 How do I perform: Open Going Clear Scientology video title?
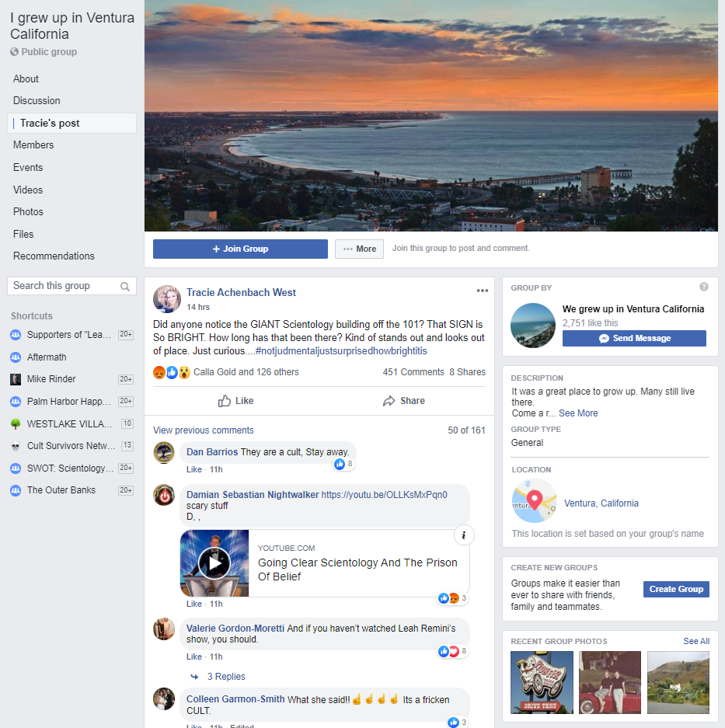pos(357,570)
